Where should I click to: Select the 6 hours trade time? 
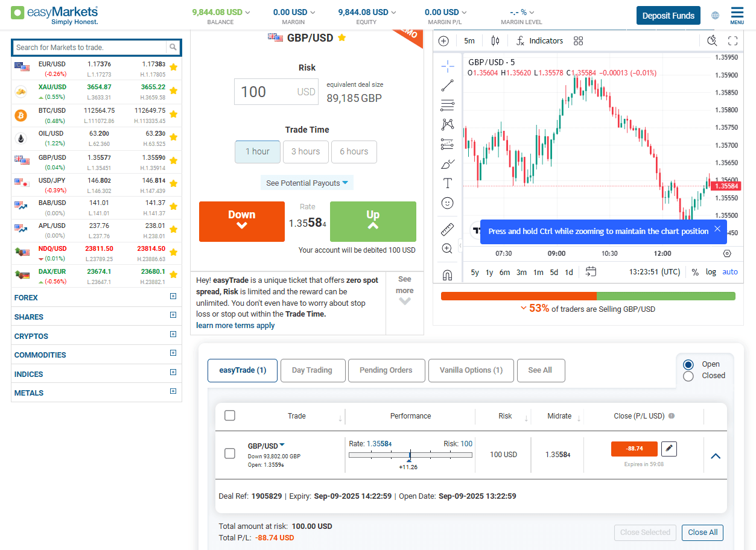tap(354, 152)
